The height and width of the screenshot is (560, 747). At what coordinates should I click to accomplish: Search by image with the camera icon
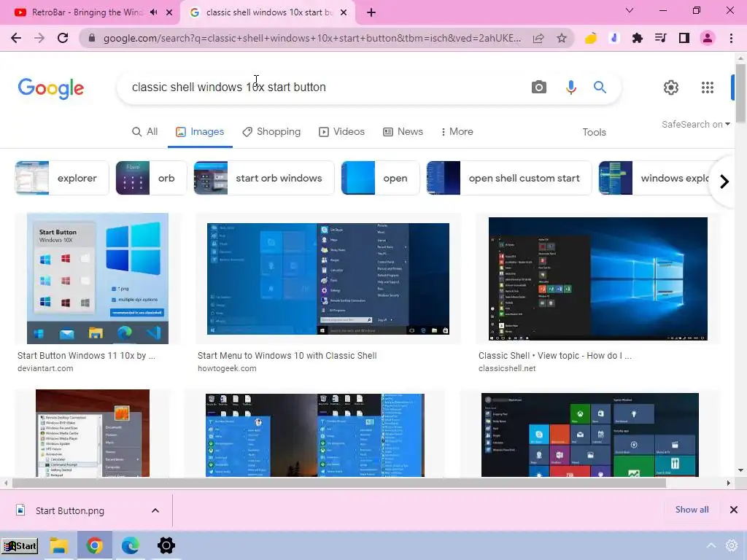pyautogui.click(x=539, y=87)
